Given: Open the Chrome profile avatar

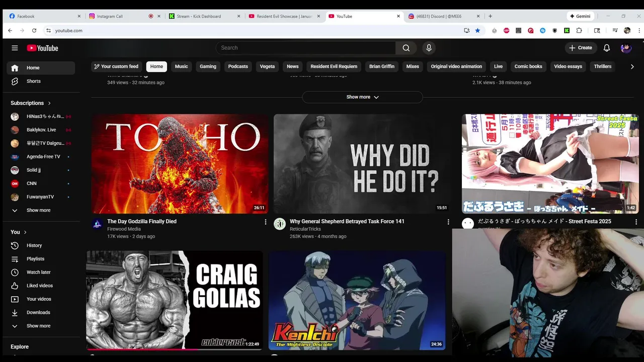Looking at the screenshot, I should 627,31.
